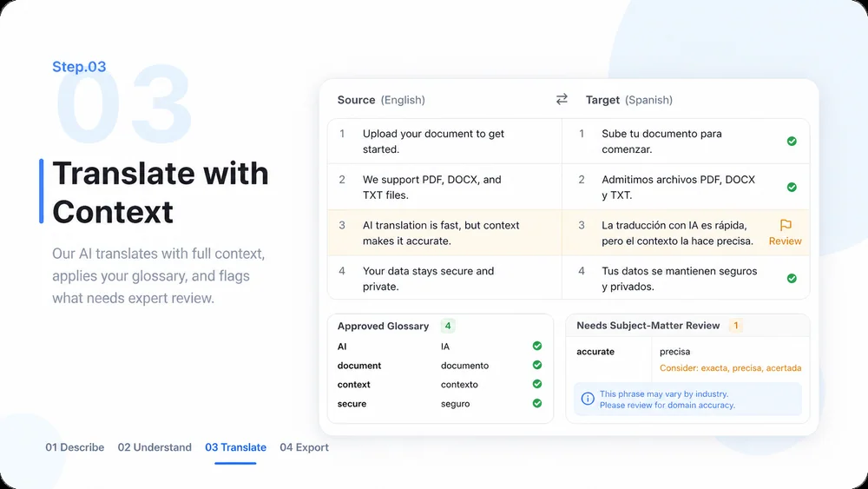Select source row 'Your data stays secure and private.'
868x489 pixels.
click(x=444, y=279)
